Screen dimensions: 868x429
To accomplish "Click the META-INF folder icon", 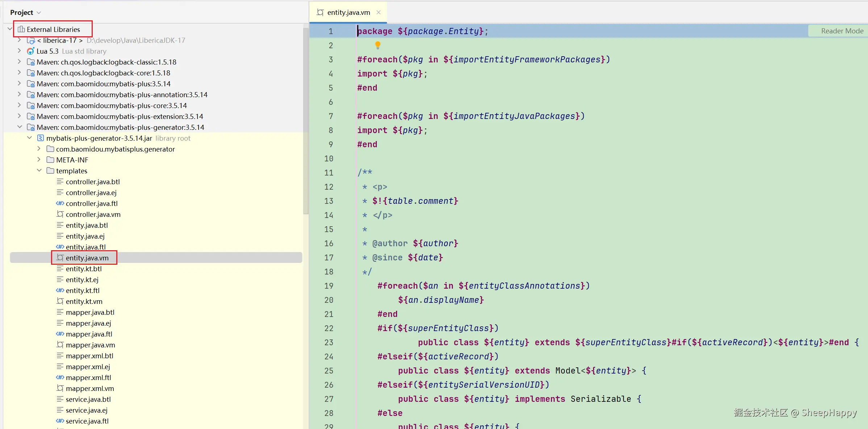I will pos(50,160).
